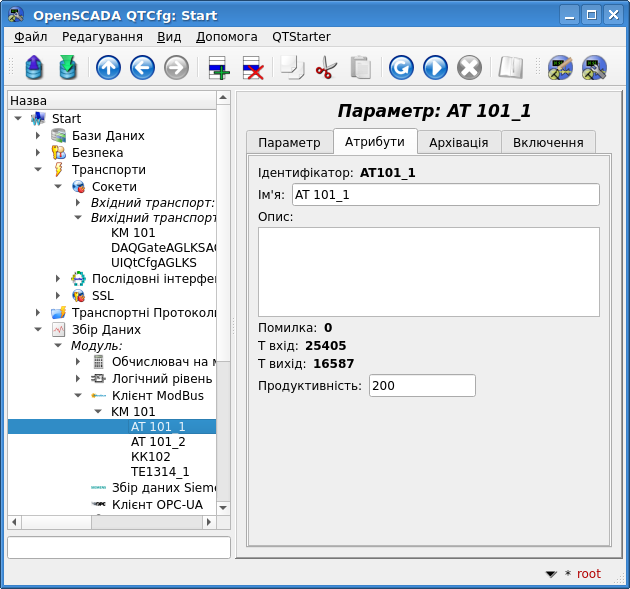Click the Ім'я name input field
Screen dimensions: 630x589
click(446, 195)
